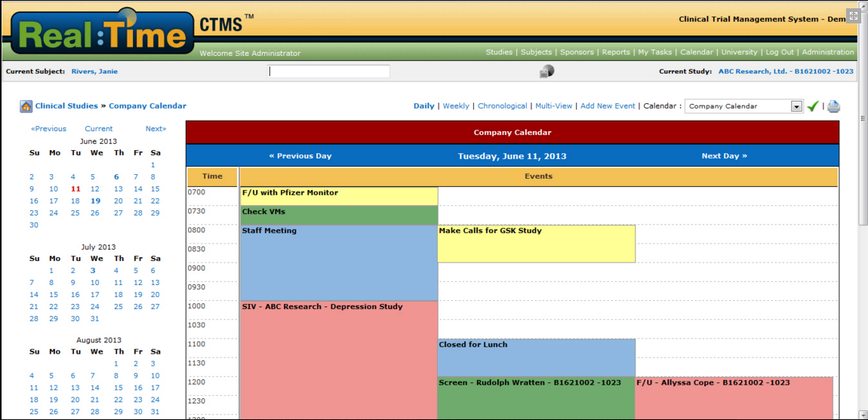Click Next» in mini calendar navigation

pos(155,128)
